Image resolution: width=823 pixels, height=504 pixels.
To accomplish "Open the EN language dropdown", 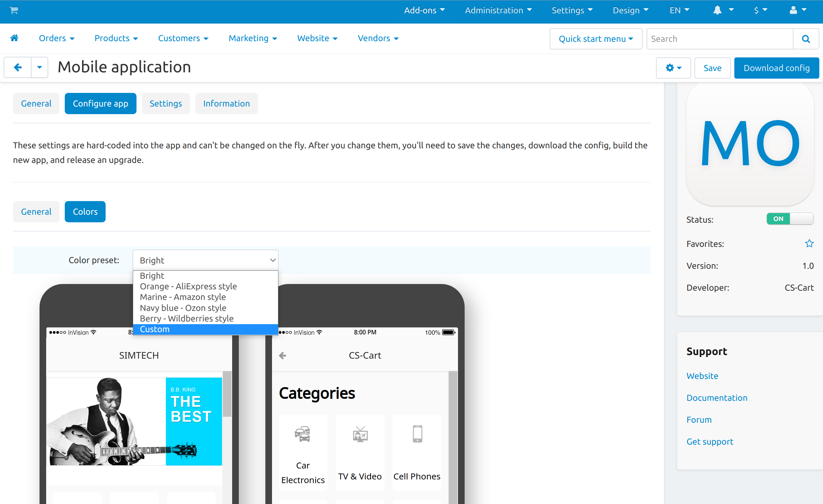I will point(680,10).
